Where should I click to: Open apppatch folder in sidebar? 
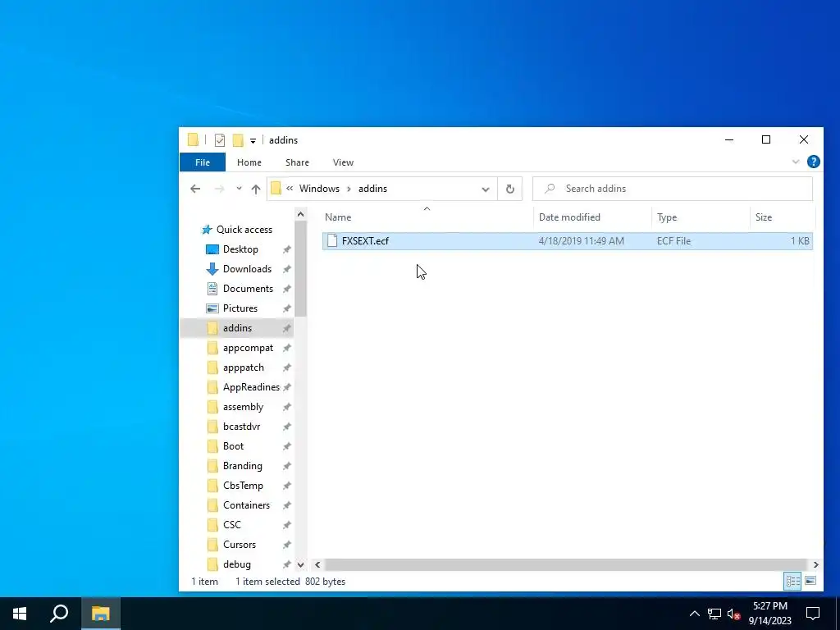tap(243, 367)
